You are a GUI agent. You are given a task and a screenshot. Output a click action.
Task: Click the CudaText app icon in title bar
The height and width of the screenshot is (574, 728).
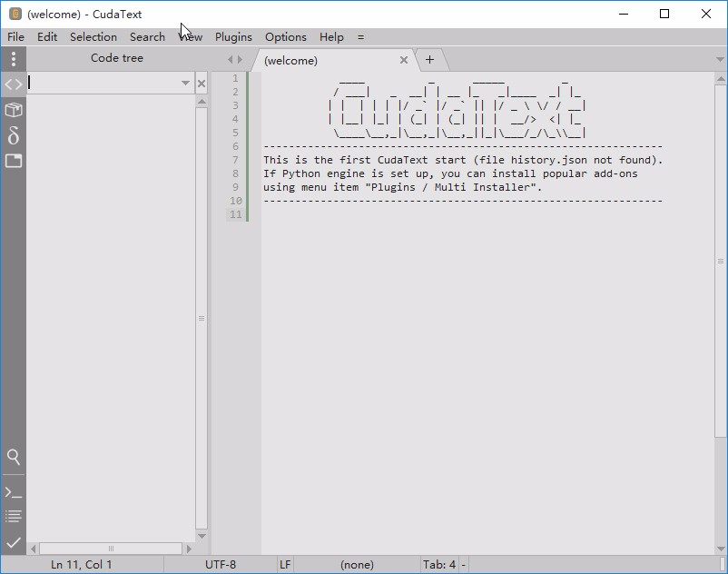[15, 14]
